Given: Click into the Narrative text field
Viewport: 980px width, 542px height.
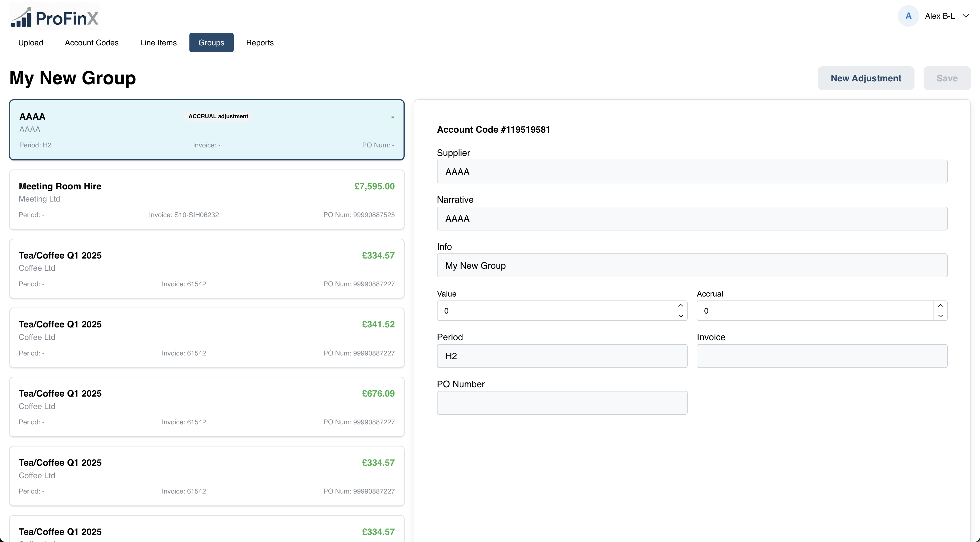Looking at the screenshot, I should pyautogui.click(x=692, y=219).
